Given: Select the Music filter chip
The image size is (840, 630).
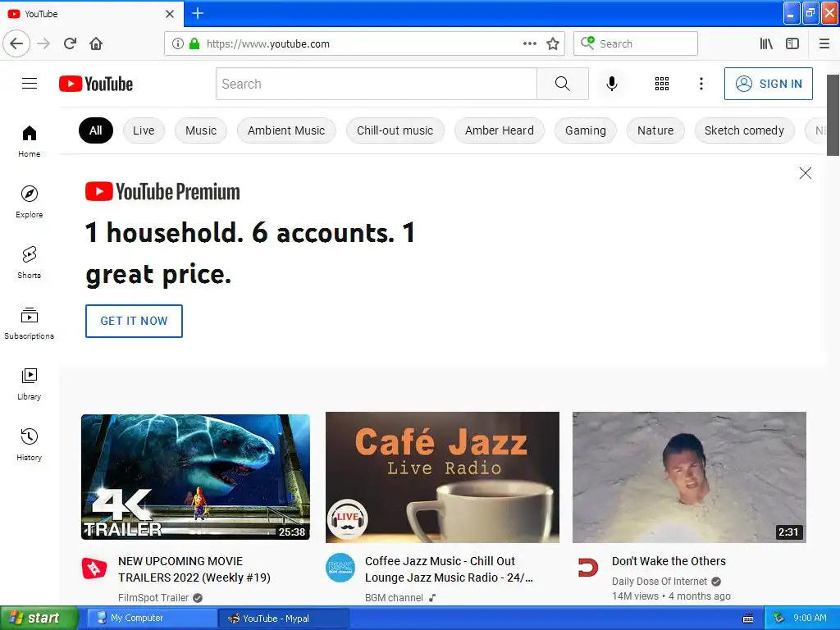Looking at the screenshot, I should [x=201, y=130].
